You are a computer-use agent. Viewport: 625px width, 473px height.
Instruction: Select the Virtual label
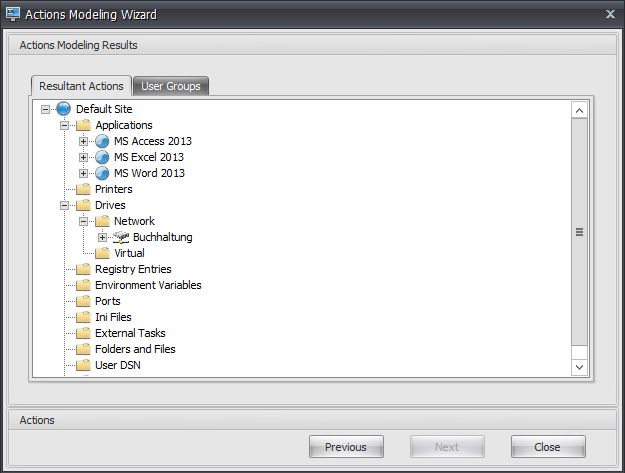click(x=129, y=253)
